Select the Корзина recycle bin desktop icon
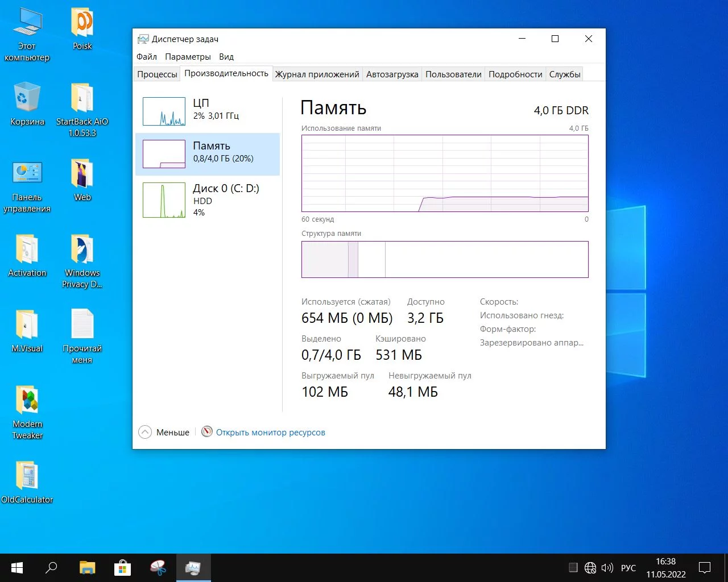Viewport: 728px width, 582px height. 27,103
